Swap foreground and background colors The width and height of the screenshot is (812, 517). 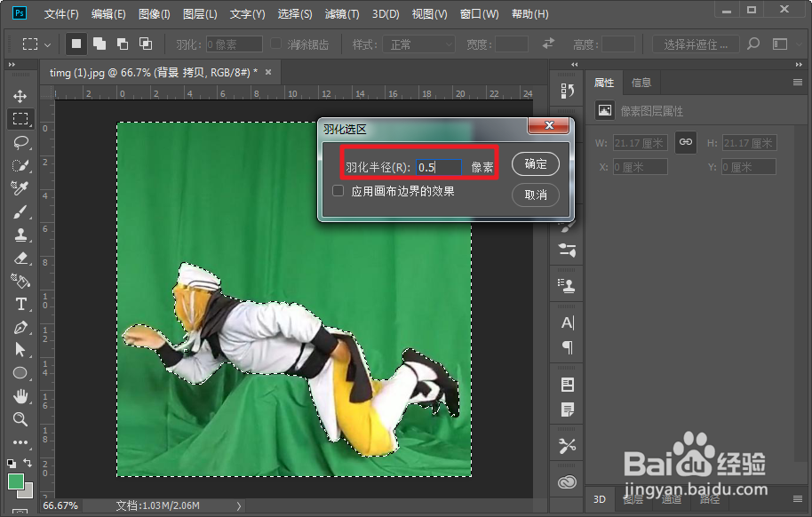(x=28, y=463)
